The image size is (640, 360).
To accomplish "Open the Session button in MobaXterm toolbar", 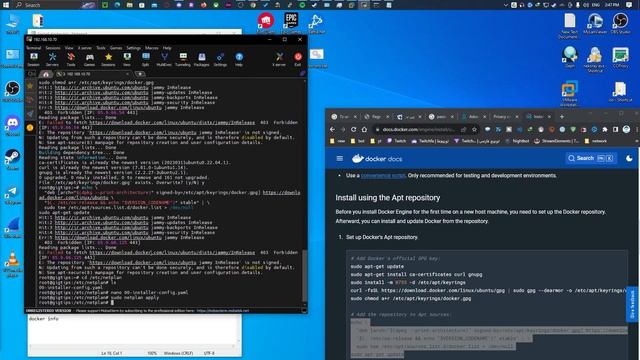I will coord(33,59).
